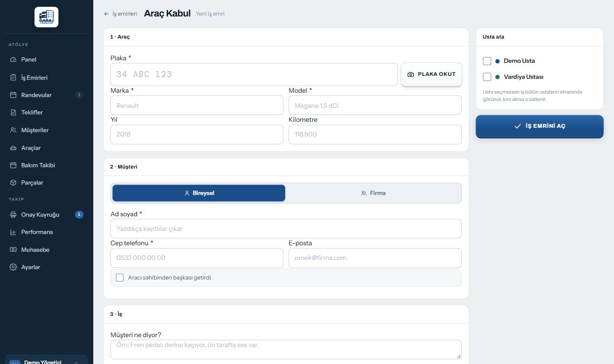Click the Garaj Yönetim logo
Viewport: 614px width, 364px height.
46,17
